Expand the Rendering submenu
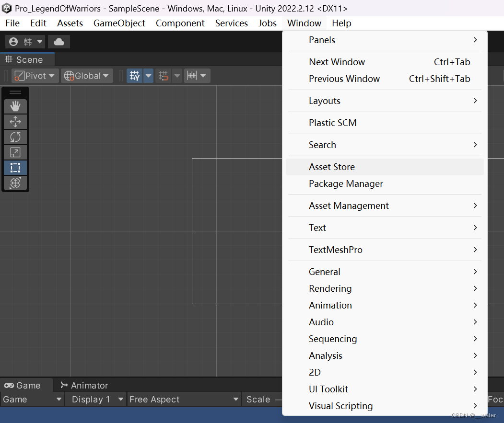Image resolution: width=504 pixels, height=423 pixels. [385, 288]
